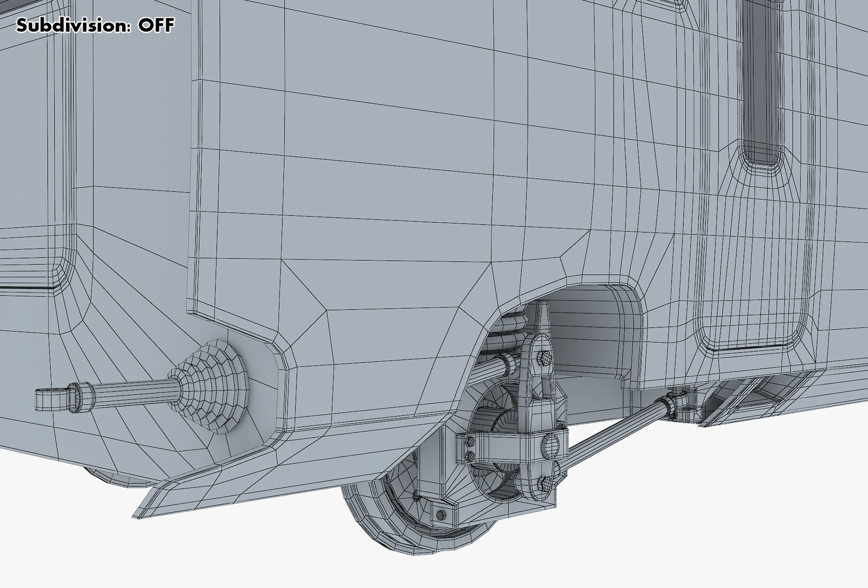Select the upper hull wireframe surface
868x588 pixels.
tap(386, 121)
